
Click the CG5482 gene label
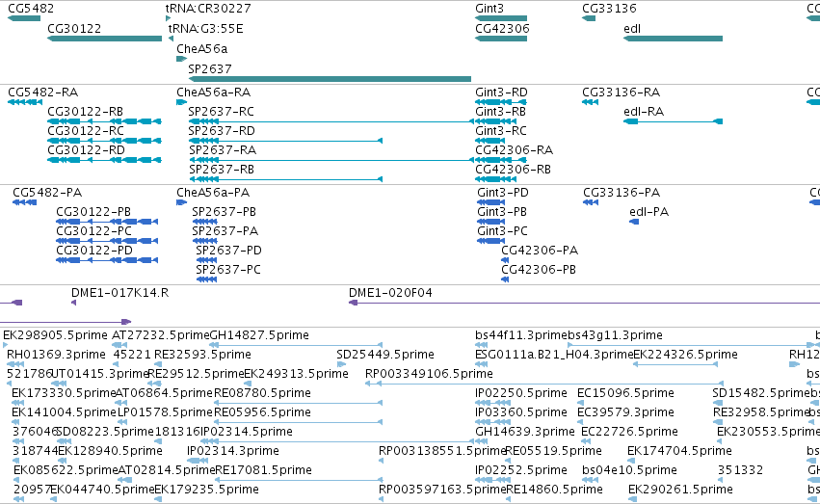(x=31, y=9)
